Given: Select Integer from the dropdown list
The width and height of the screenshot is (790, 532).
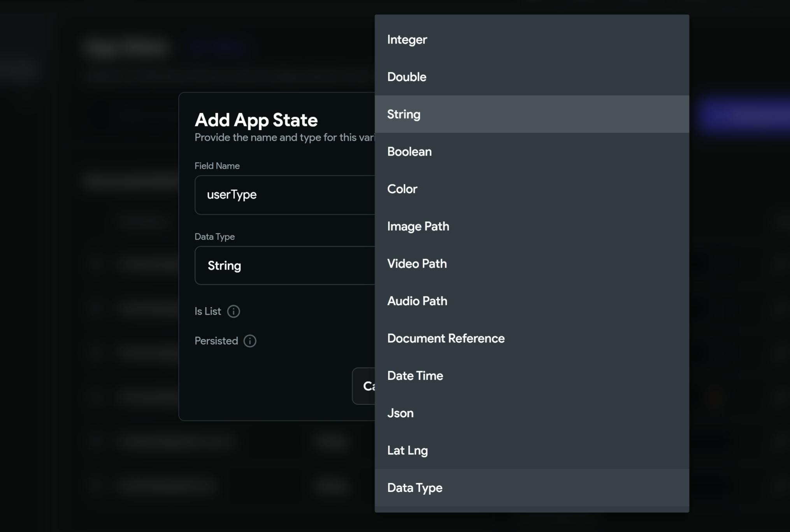Looking at the screenshot, I should pos(407,40).
